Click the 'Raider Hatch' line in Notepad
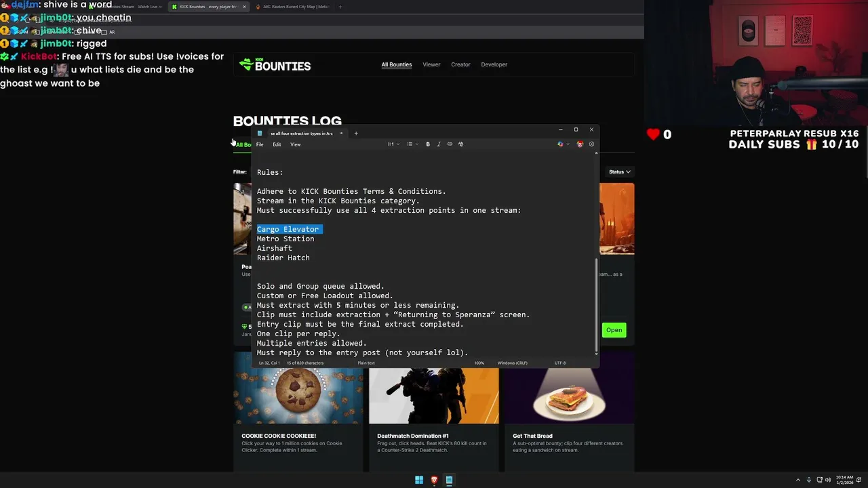868x488 pixels. pos(283,258)
